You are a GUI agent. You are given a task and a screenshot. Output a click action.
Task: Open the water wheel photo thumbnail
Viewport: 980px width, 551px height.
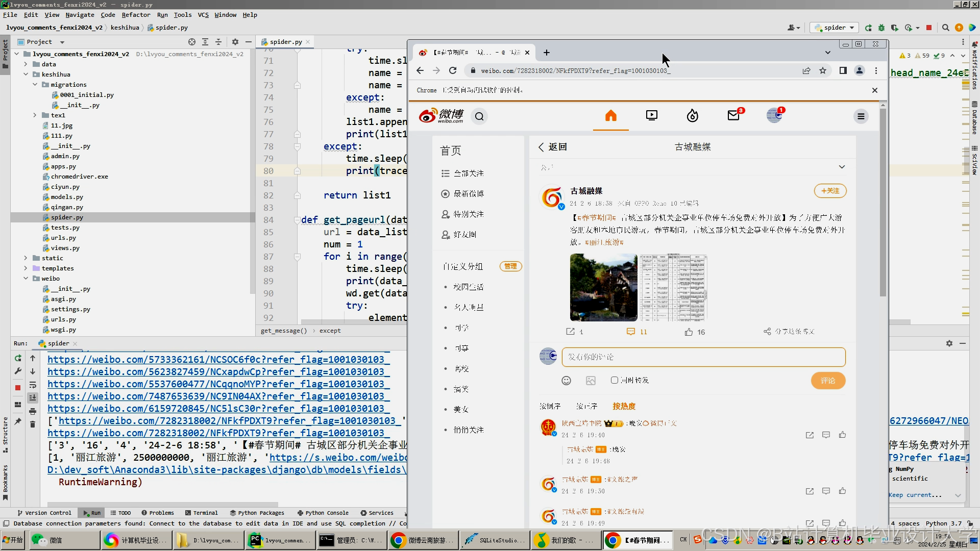(603, 287)
